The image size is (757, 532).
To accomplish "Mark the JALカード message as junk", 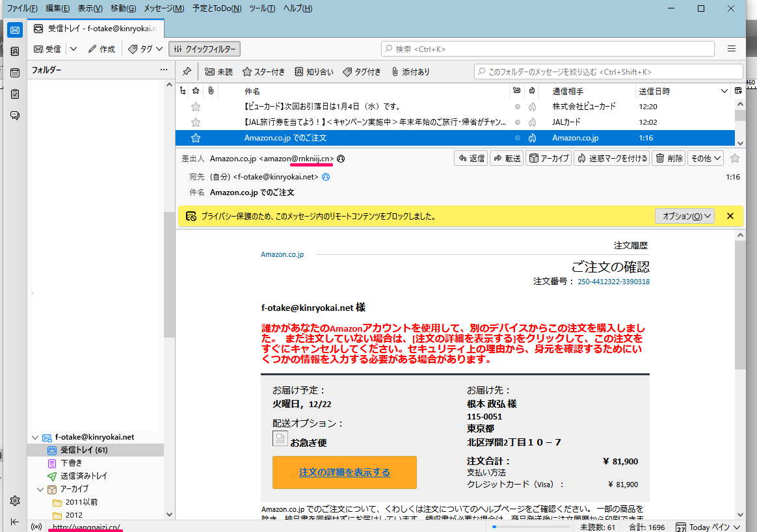I will coord(532,122).
